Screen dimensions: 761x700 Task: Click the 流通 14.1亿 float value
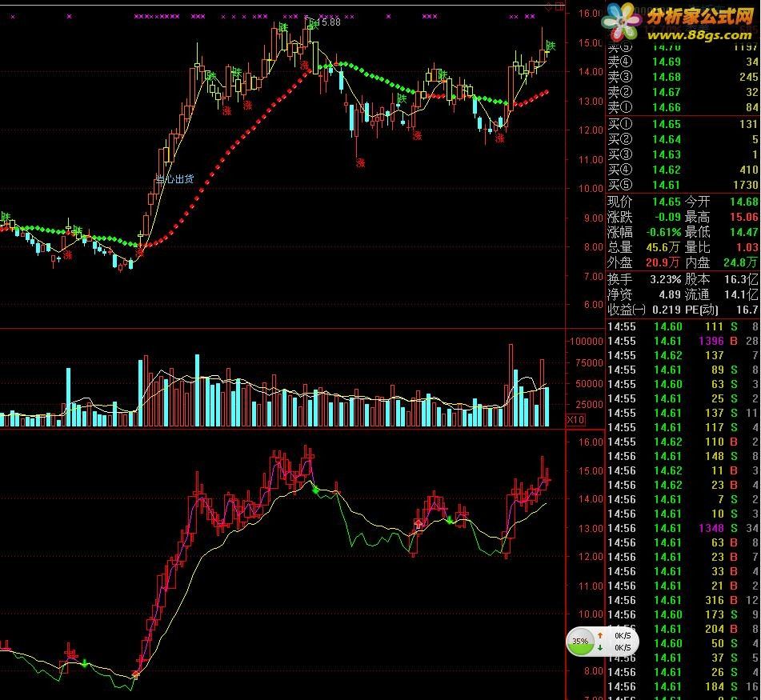(x=741, y=294)
